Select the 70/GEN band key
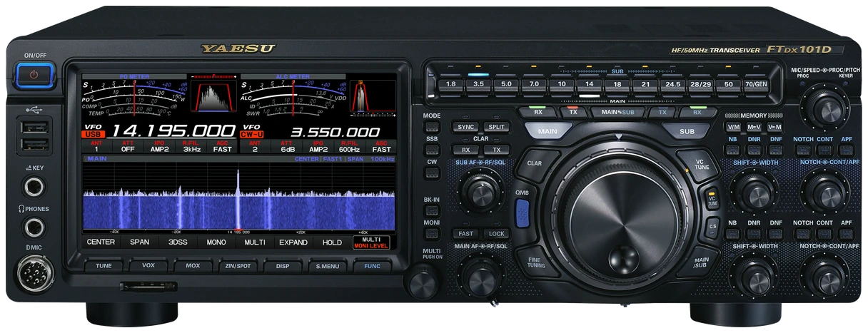 pos(757,83)
